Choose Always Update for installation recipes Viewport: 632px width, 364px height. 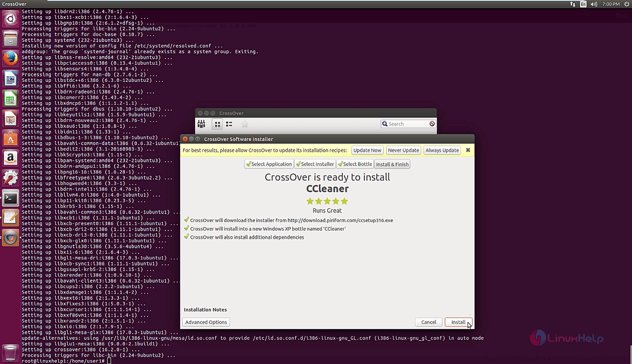pyautogui.click(x=442, y=150)
